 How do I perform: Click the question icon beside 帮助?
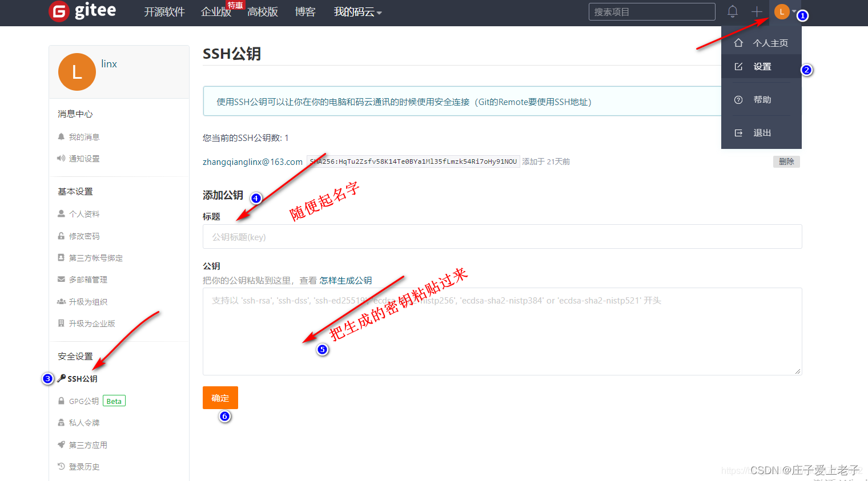tap(738, 99)
